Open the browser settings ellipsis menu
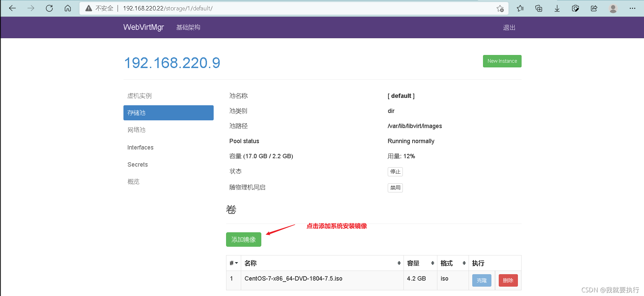This screenshot has width=644, height=296. tap(632, 8)
